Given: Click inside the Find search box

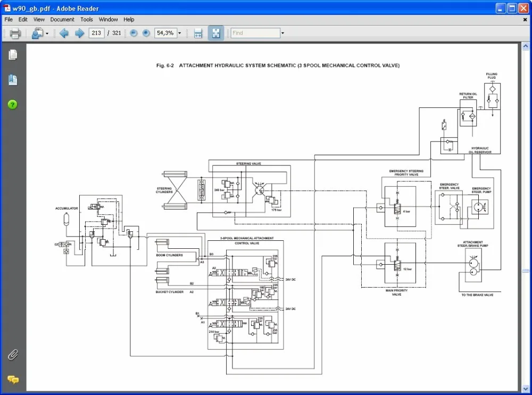Looking at the screenshot, I should [x=255, y=33].
